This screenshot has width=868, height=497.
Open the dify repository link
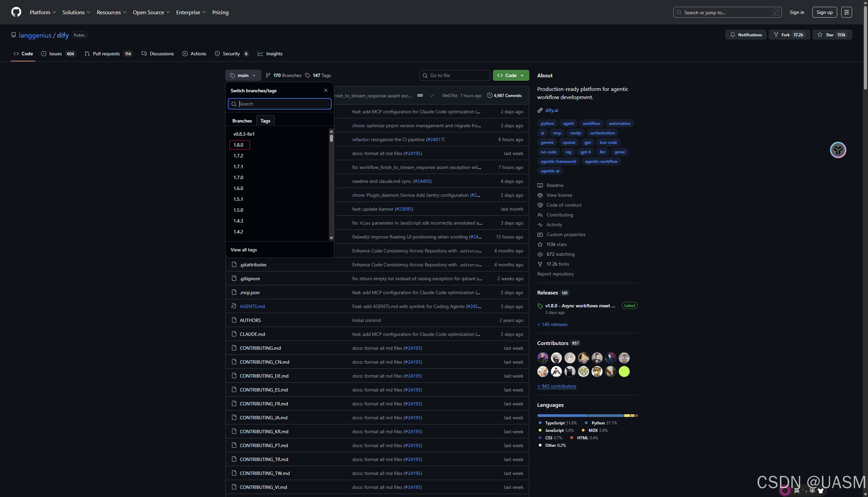63,35
